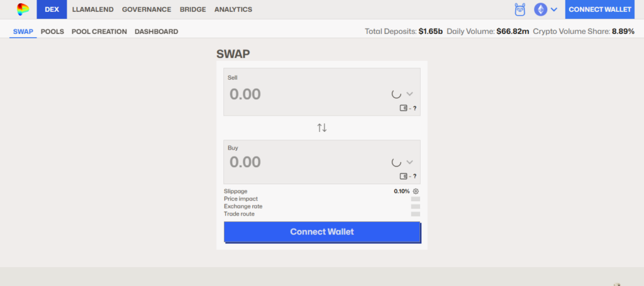Open slippage settings gear icon

tap(416, 191)
